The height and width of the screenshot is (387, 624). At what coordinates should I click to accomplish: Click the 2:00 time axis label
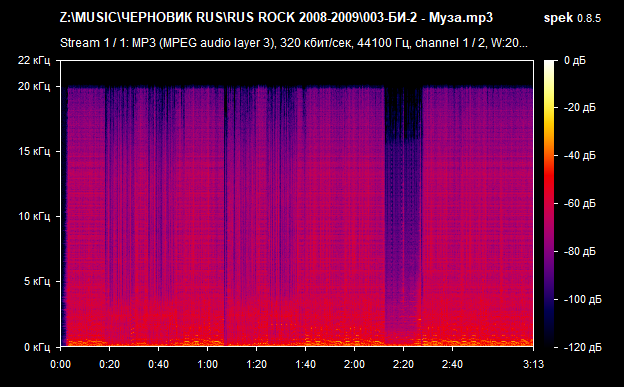click(354, 364)
